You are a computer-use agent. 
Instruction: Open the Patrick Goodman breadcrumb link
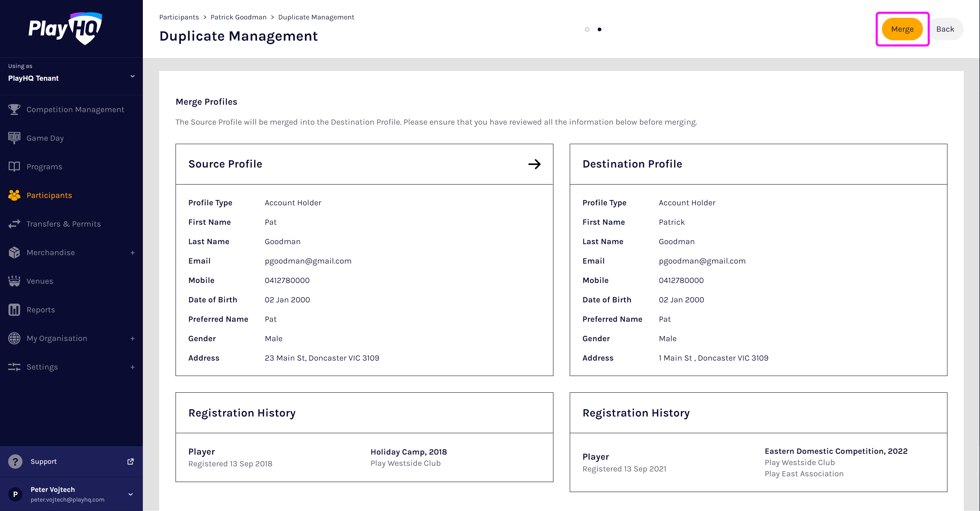point(238,17)
